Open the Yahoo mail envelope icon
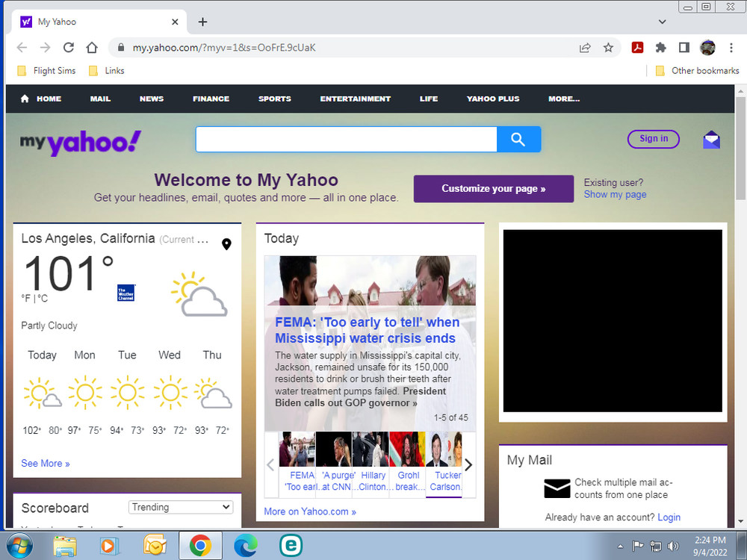 pos(711,140)
